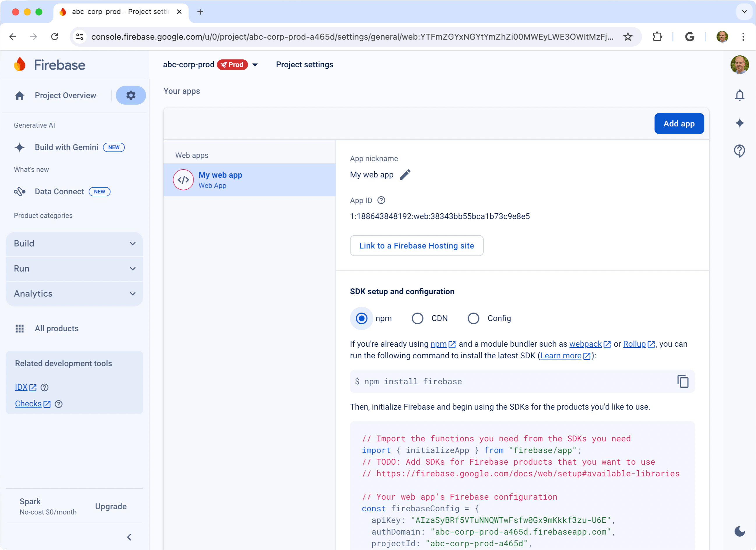Click the Add app button

coord(679,124)
